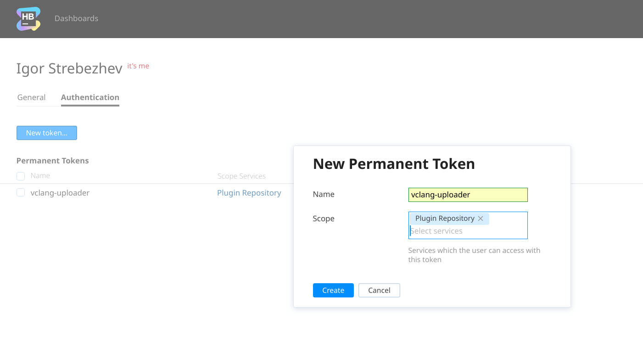This screenshot has height=364, width=643.
Task: Click Create to save the token
Action: click(x=333, y=290)
